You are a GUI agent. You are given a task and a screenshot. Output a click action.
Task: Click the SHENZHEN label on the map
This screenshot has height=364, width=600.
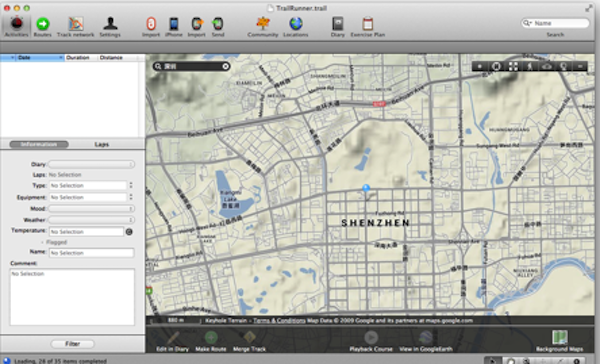(x=375, y=223)
